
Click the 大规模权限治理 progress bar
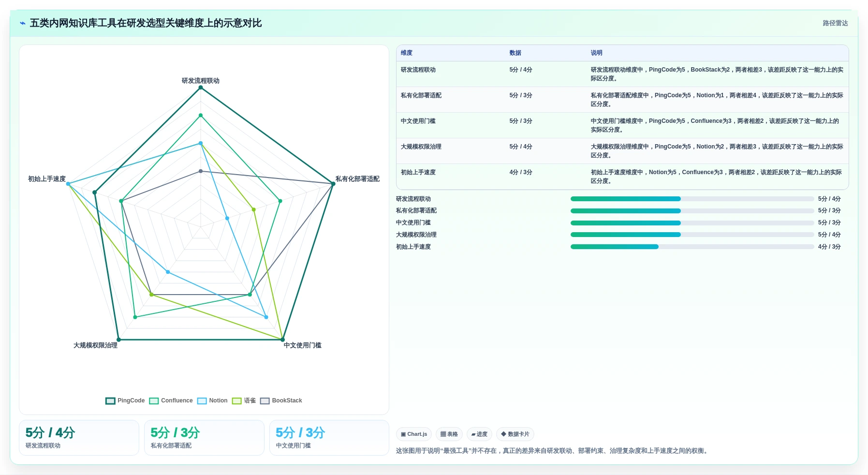pos(692,235)
